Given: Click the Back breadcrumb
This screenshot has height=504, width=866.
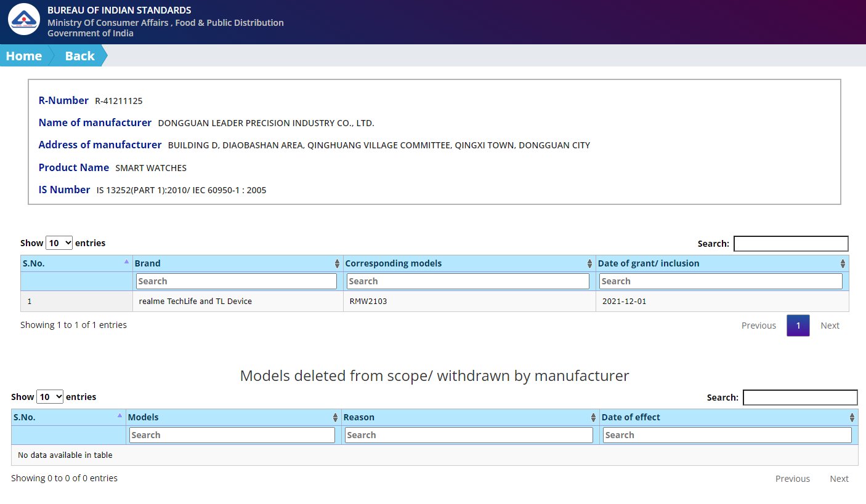Looking at the screenshot, I should (79, 56).
